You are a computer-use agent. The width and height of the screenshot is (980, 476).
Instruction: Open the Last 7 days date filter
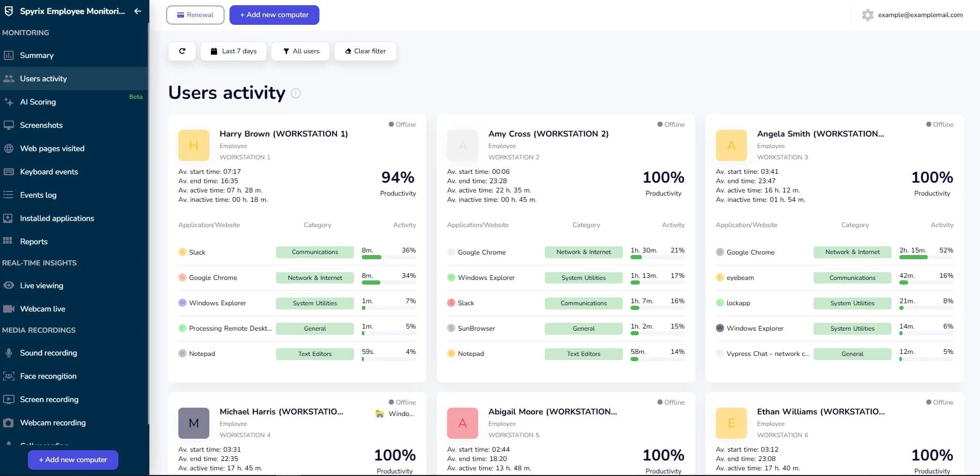click(234, 51)
